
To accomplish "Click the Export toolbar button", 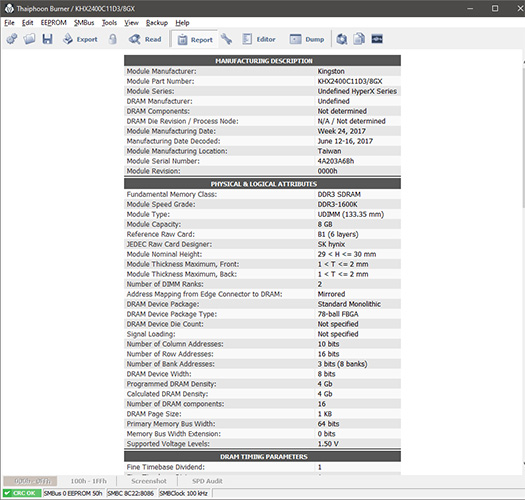I will (x=80, y=39).
